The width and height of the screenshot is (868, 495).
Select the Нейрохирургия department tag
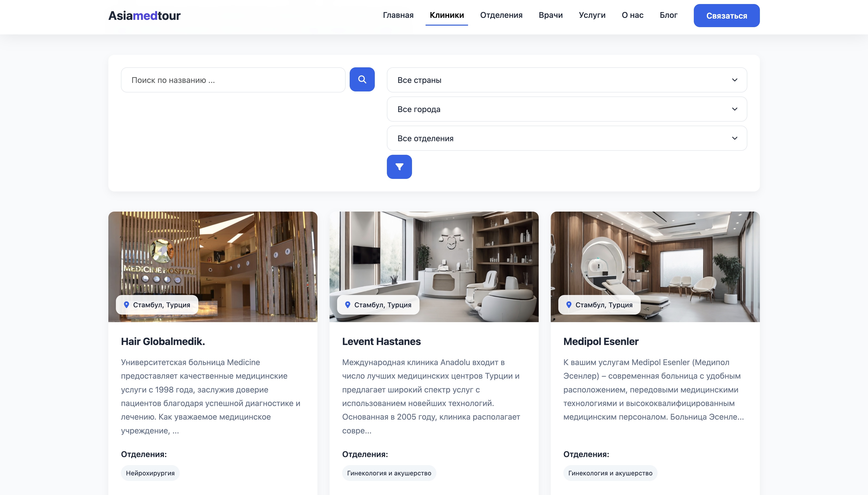[x=150, y=473]
